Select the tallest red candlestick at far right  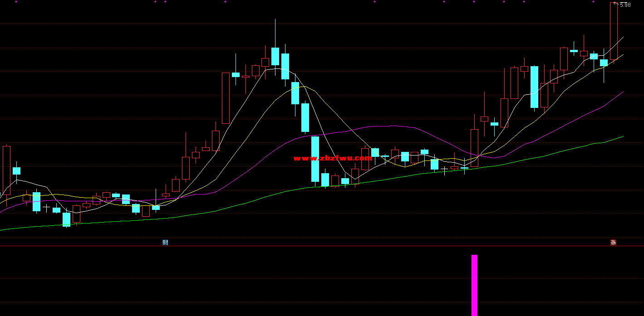tap(614, 31)
